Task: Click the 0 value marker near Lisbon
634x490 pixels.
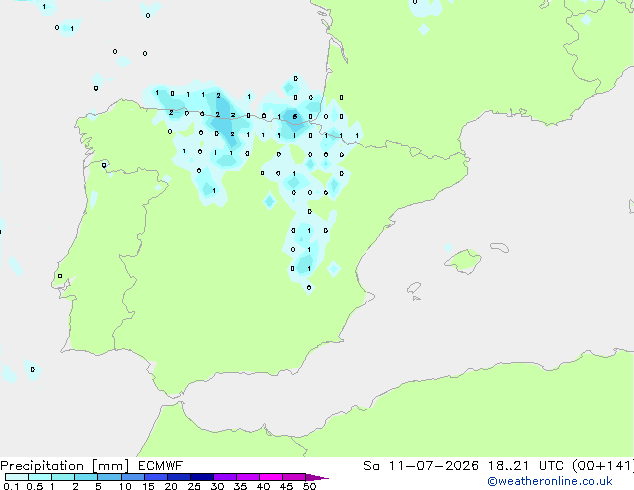Action: click(60, 276)
